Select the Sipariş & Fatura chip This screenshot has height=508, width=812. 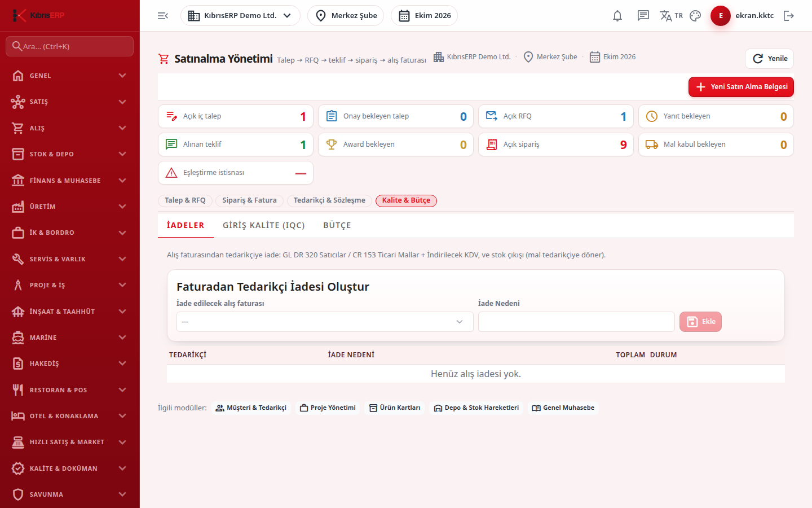249,200
